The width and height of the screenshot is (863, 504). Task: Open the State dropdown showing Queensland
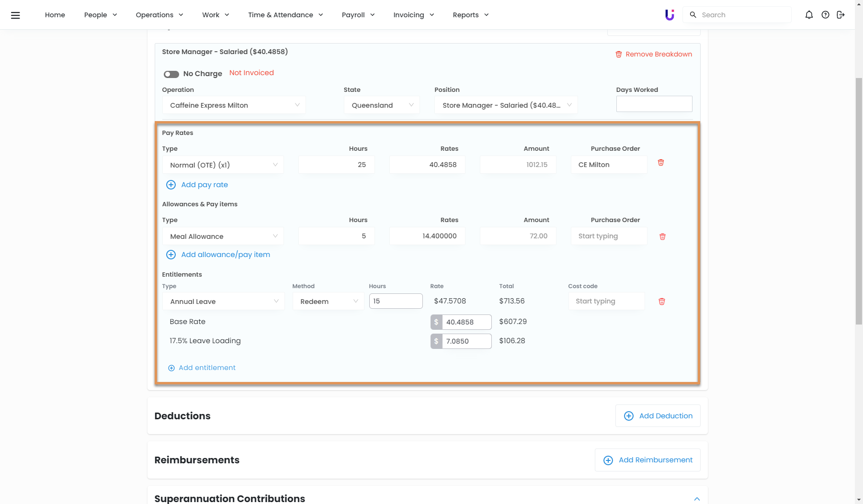click(x=382, y=105)
